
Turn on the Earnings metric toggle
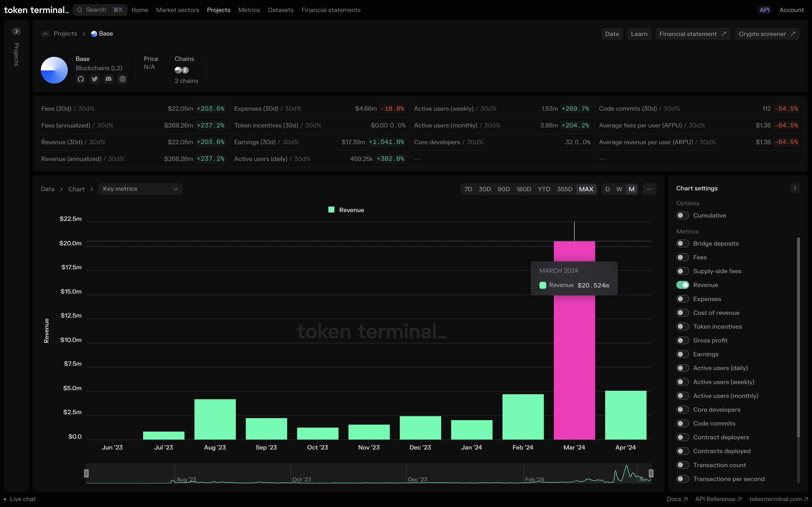682,354
